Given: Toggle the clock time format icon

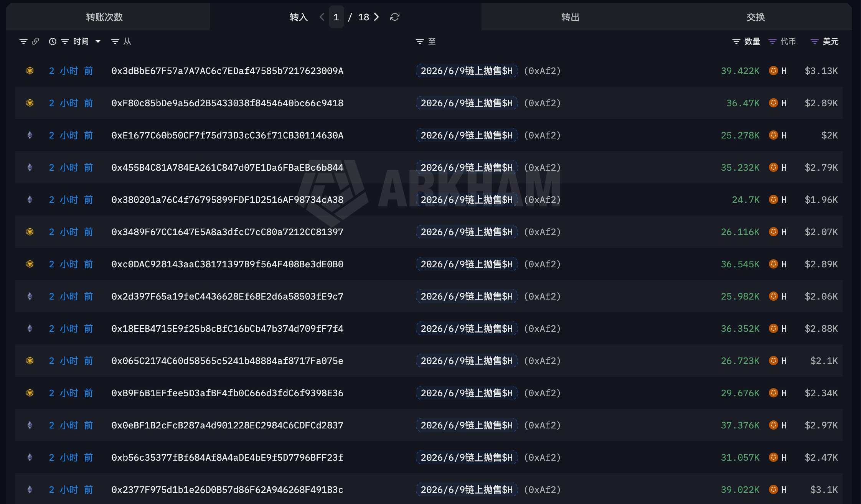Looking at the screenshot, I should point(53,41).
